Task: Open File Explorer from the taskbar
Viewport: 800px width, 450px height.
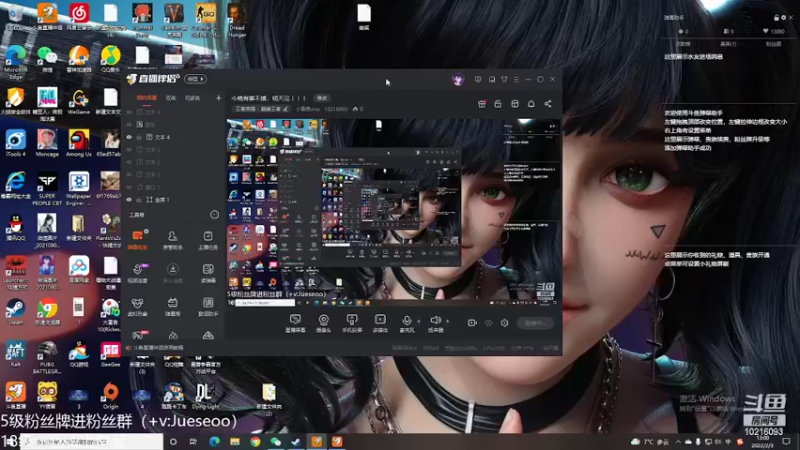Action: pyautogui.click(x=235, y=442)
